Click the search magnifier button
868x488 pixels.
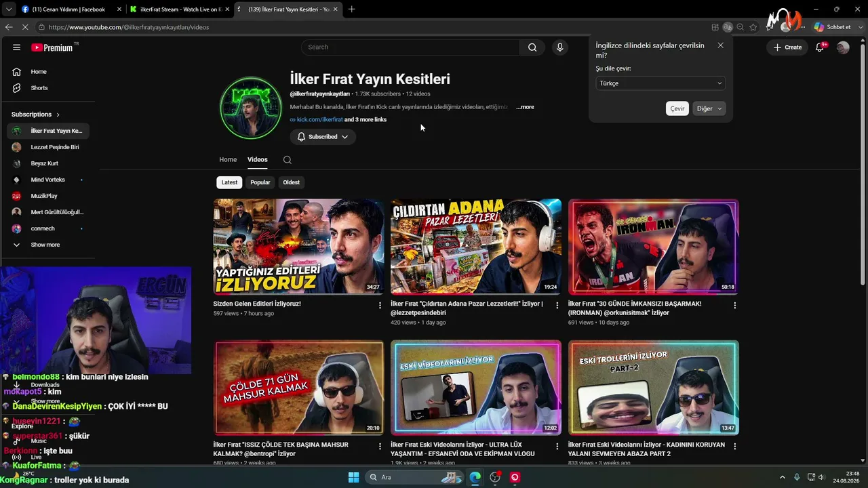(532, 47)
